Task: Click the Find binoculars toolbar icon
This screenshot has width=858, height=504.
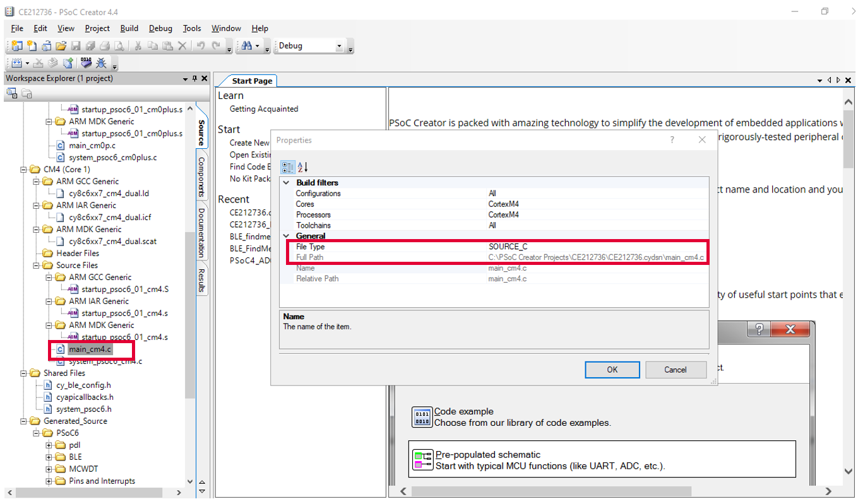Action: 246,45
